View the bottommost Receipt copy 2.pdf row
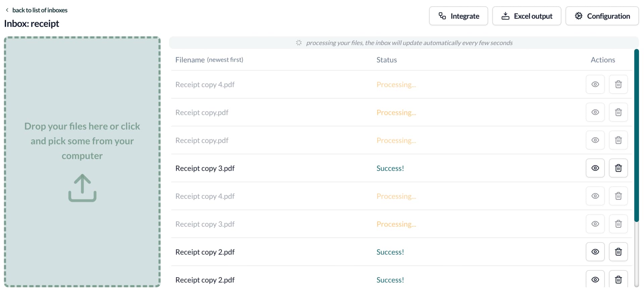This screenshot has width=644, height=292. point(595,280)
